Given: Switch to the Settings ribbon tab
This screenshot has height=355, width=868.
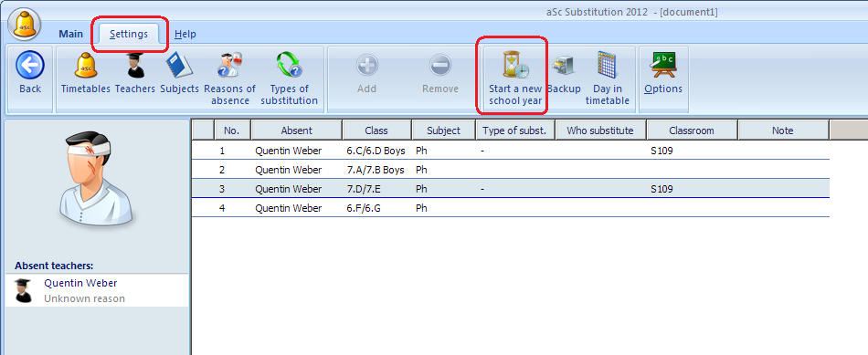Looking at the screenshot, I should [x=129, y=35].
